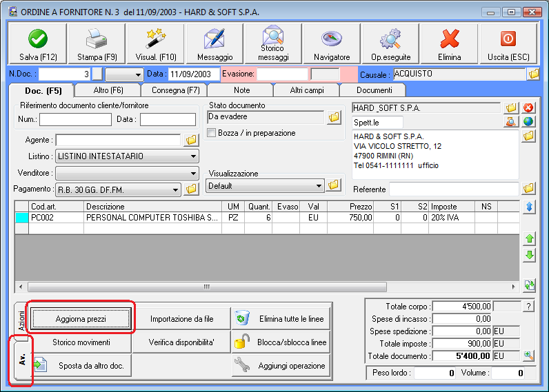Open folder lookup beside Agente field
Image resolution: width=549 pixels, height=392 pixels.
pos(191,140)
